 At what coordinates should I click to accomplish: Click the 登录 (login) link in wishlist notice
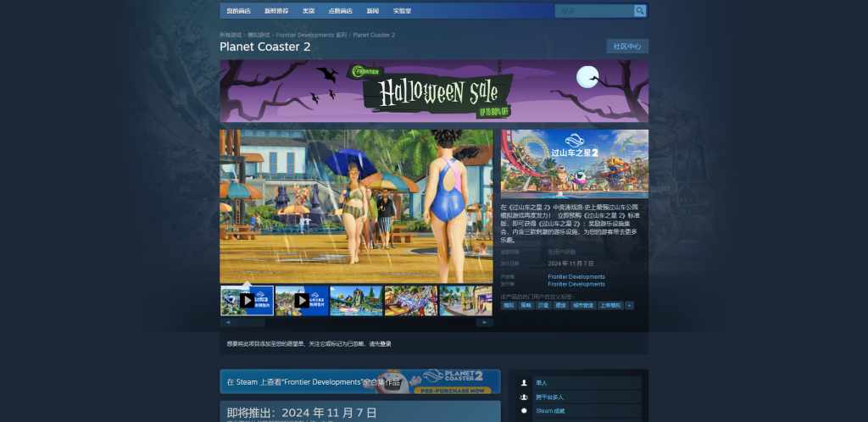(386, 344)
